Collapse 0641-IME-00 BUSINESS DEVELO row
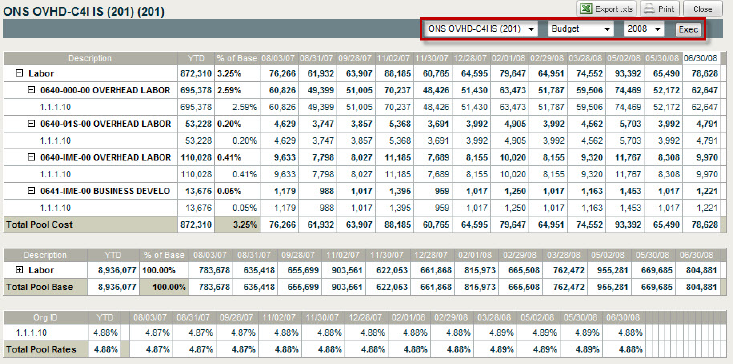This screenshot has height=364, width=733. coord(31,191)
